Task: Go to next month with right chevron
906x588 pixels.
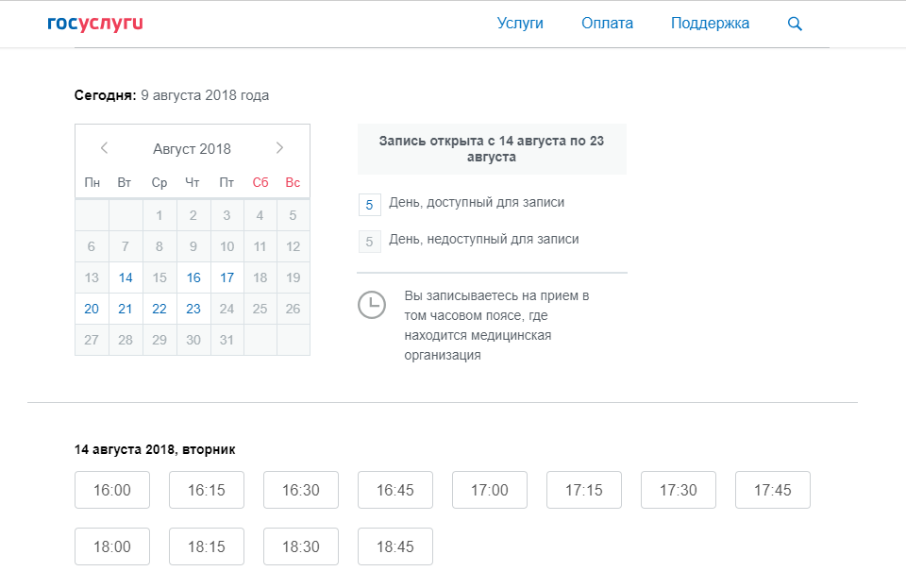Action: pos(279,148)
